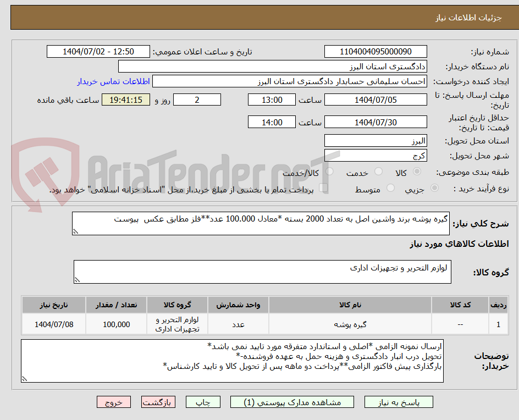This screenshot has height=420, width=519.
Task: Select the خدمت radio button
Action: [x=378, y=171]
